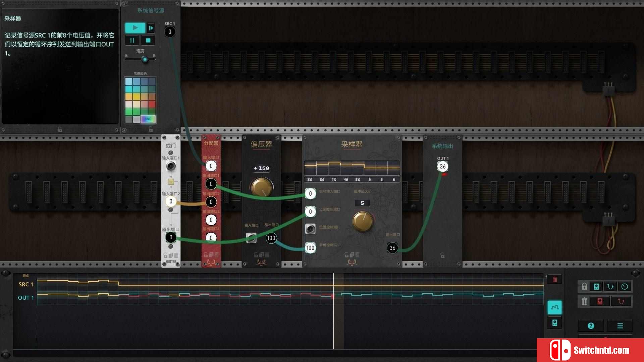Image resolution: width=644 pixels, height=362 pixels.
Task: Select the OUT 1 waveform track label
Action: coord(26,298)
